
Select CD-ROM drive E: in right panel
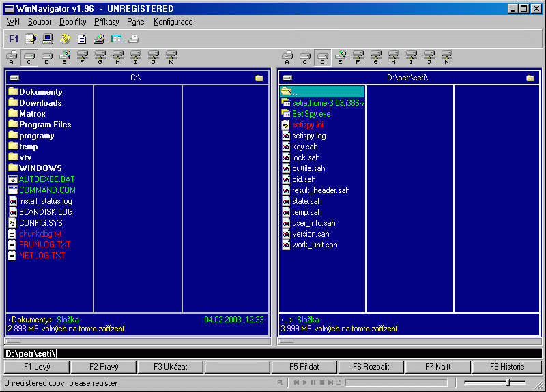pos(341,57)
